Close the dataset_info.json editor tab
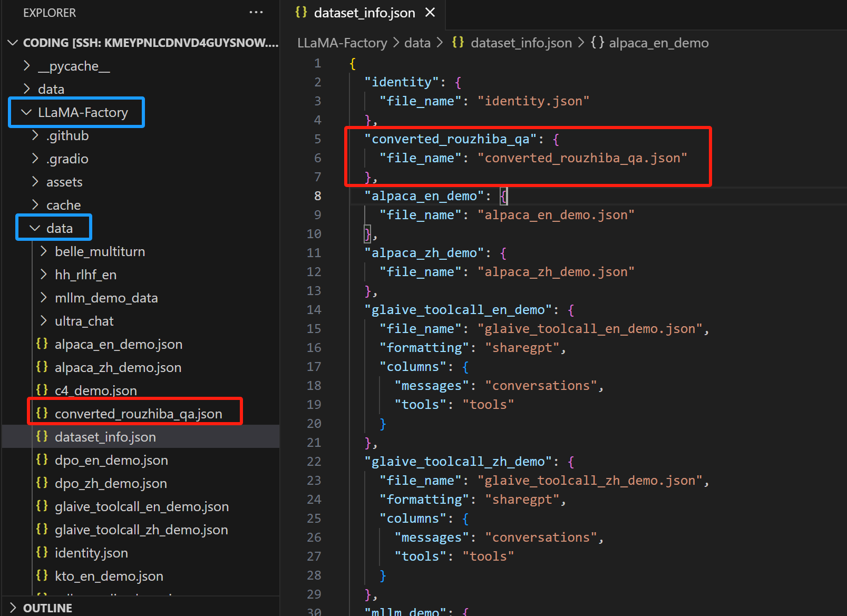Viewport: 847px width, 616px height. pyautogui.click(x=430, y=12)
